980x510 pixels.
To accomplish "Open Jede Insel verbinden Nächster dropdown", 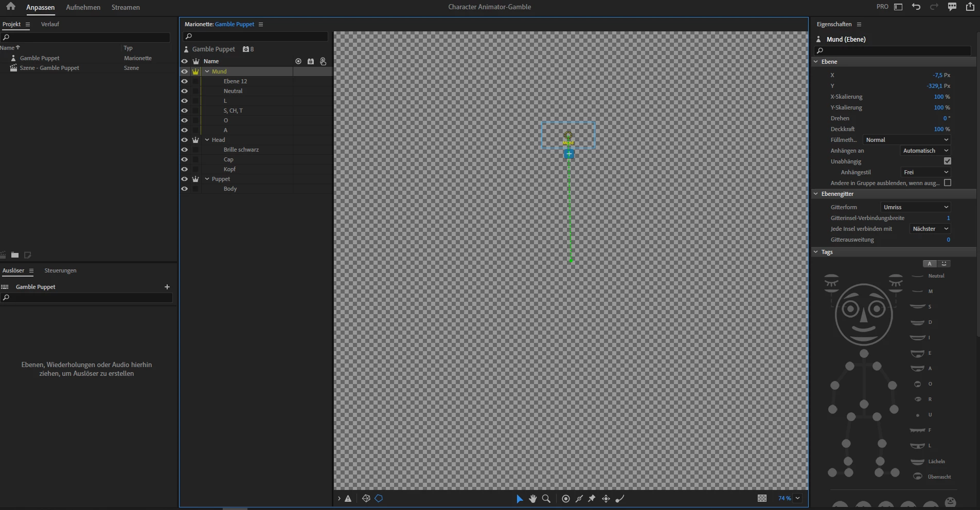I will 930,229.
